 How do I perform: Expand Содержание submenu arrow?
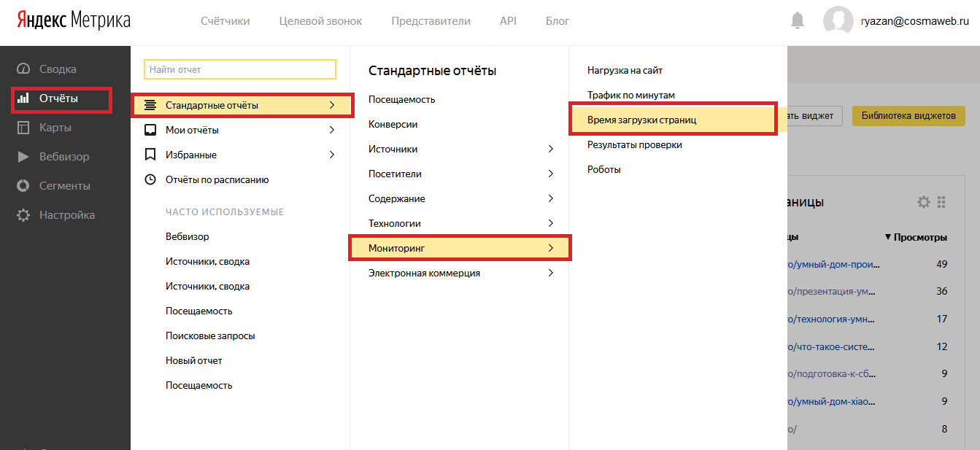[x=551, y=198]
